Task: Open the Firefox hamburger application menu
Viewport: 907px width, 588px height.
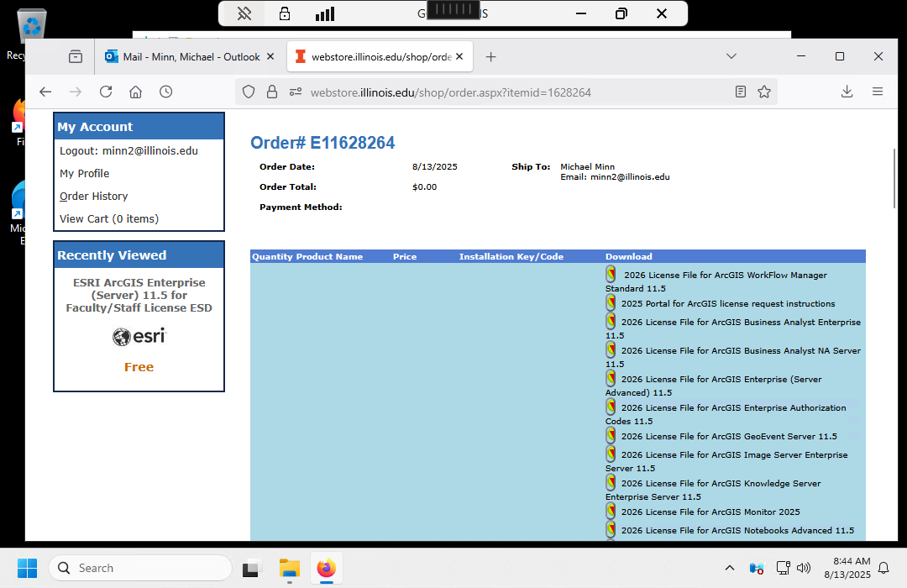Action: click(878, 92)
